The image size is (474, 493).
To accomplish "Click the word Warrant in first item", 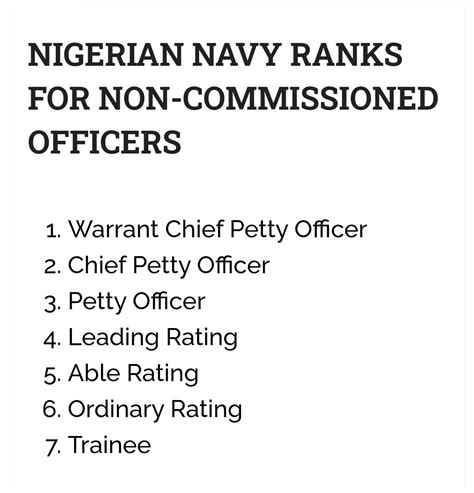I will coord(113,229).
